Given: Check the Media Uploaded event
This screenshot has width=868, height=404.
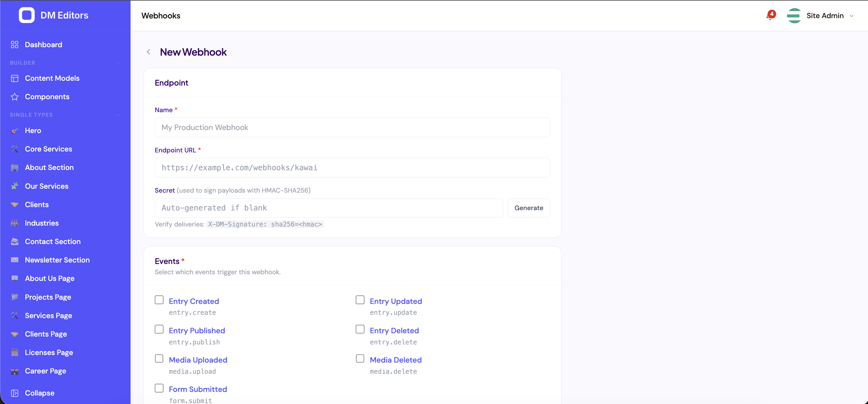Looking at the screenshot, I should [159, 358].
